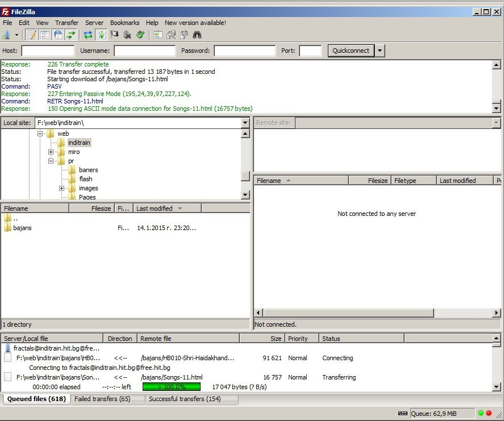Toggle the transfer queue display

click(71, 35)
